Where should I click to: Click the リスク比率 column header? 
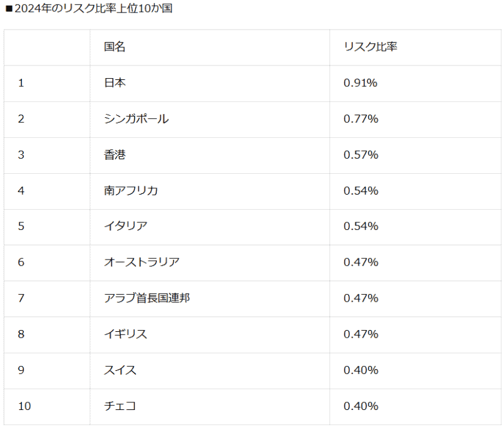pyautogui.click(x=370, y=47)
